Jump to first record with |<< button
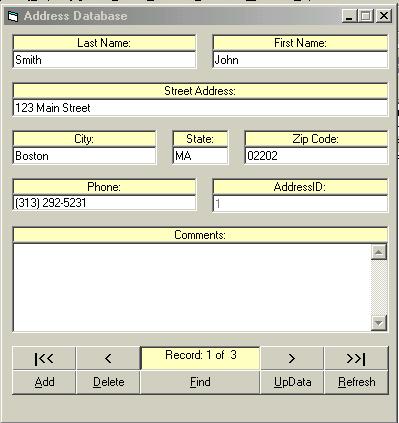399x423 pixels. [x=44, y=358]
